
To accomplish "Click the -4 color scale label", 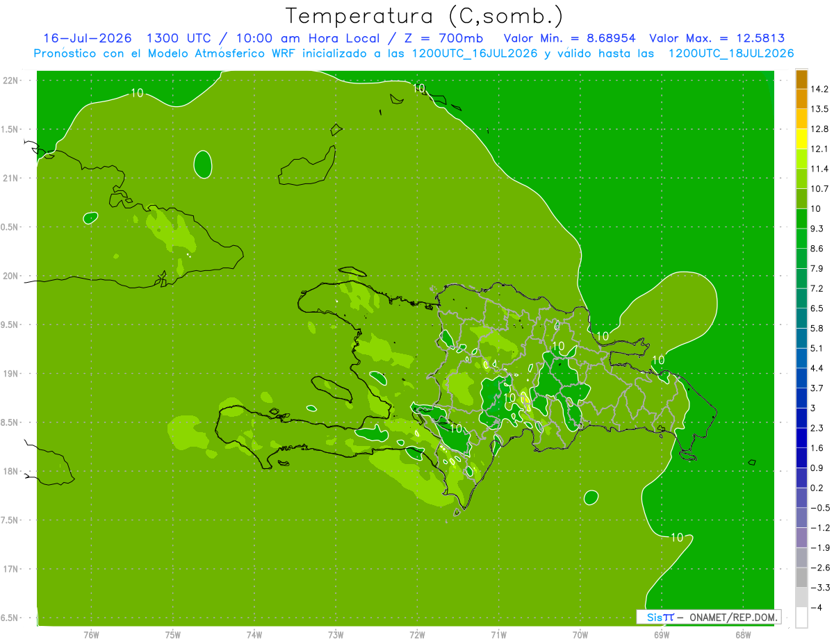I will pos(815,607).
